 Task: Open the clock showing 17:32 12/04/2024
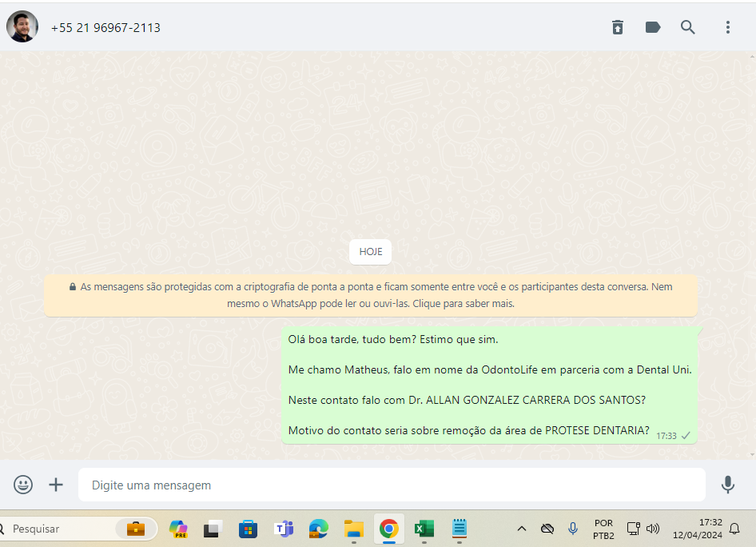point(698,529)
